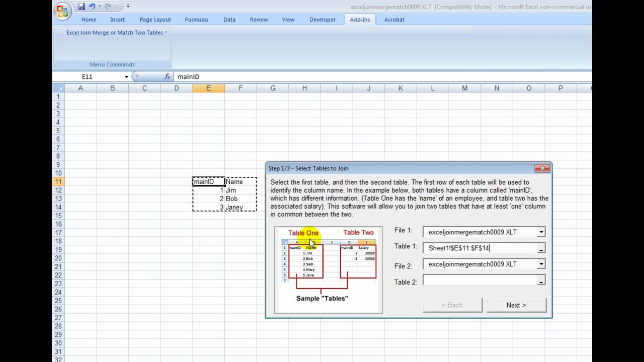Select the Add-Ins ribbon tab
Screen dimensions: 644x362
(x=360, y=20)
